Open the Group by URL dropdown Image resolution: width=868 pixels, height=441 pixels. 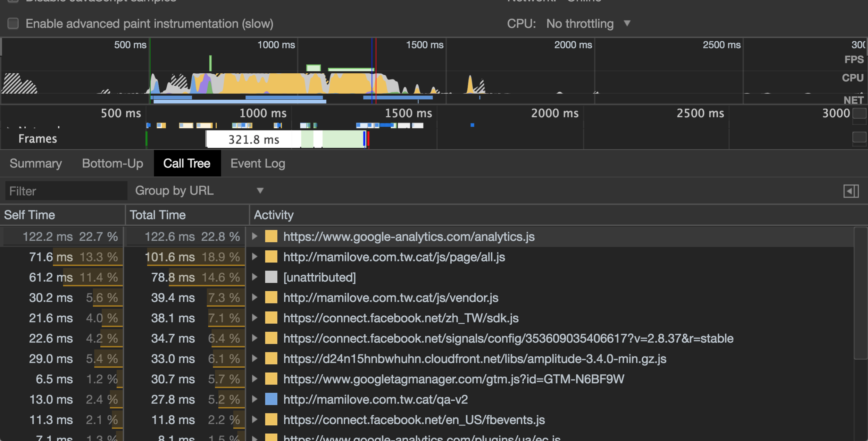point(199,191)
